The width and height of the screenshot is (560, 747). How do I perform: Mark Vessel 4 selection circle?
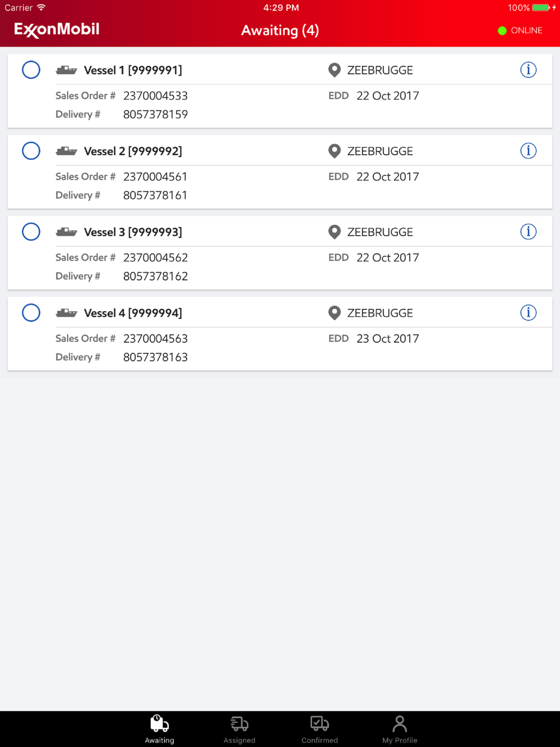pos(31,312)
